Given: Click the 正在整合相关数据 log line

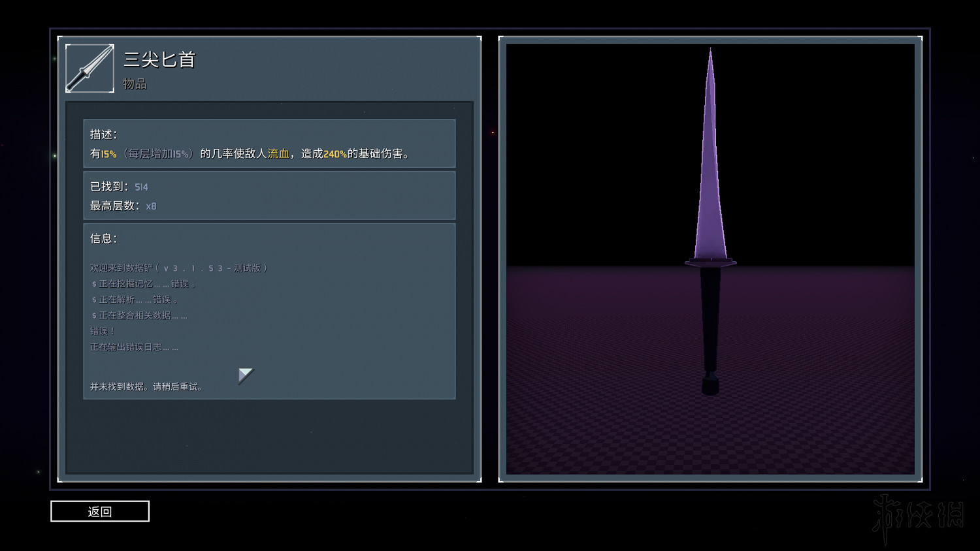Looking at the screenshot, I should 139,315.
